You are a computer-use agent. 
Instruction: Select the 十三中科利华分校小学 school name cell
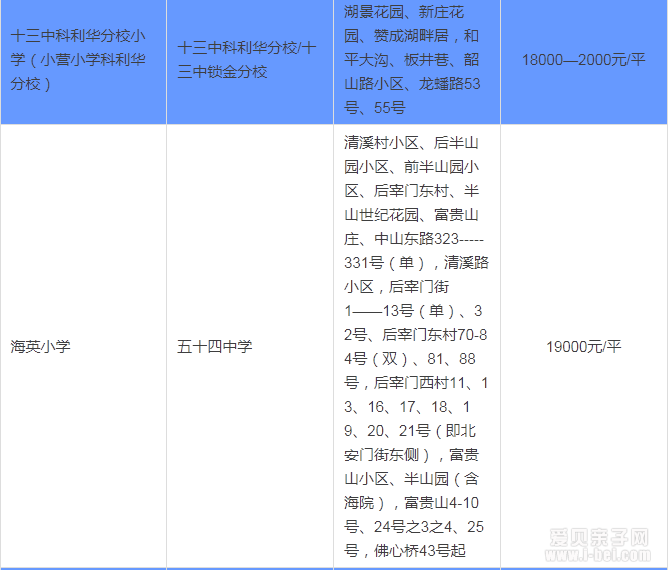point(84,61)
